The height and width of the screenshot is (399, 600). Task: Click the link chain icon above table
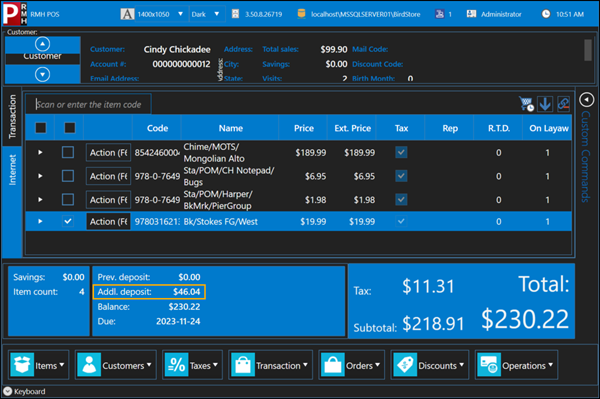pyautogui.click(x=563, y=104)
